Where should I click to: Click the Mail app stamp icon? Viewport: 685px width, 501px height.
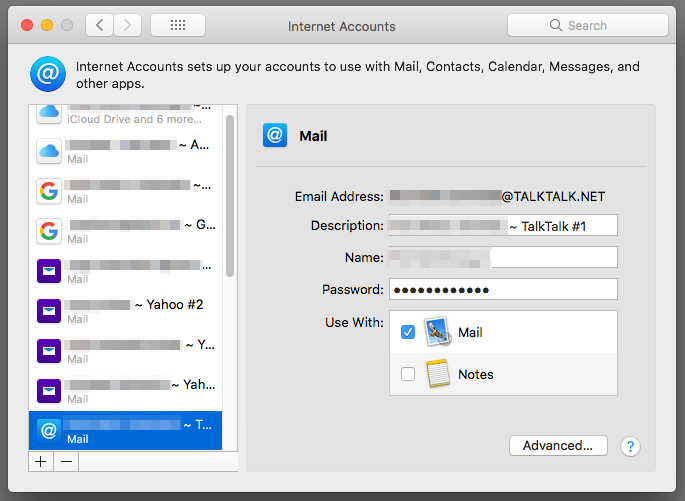(x=437, y=332)
